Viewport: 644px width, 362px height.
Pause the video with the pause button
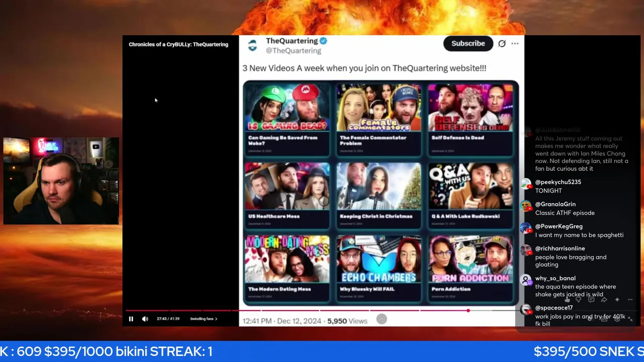pos(131,319)
